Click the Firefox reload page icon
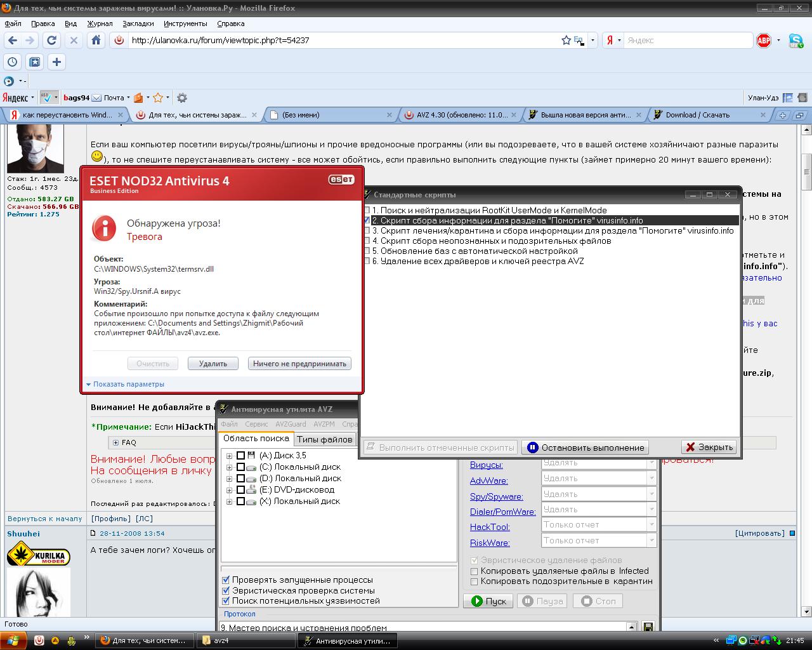The width and height of the screenshot is (812, 650). (x=52, y=40)
